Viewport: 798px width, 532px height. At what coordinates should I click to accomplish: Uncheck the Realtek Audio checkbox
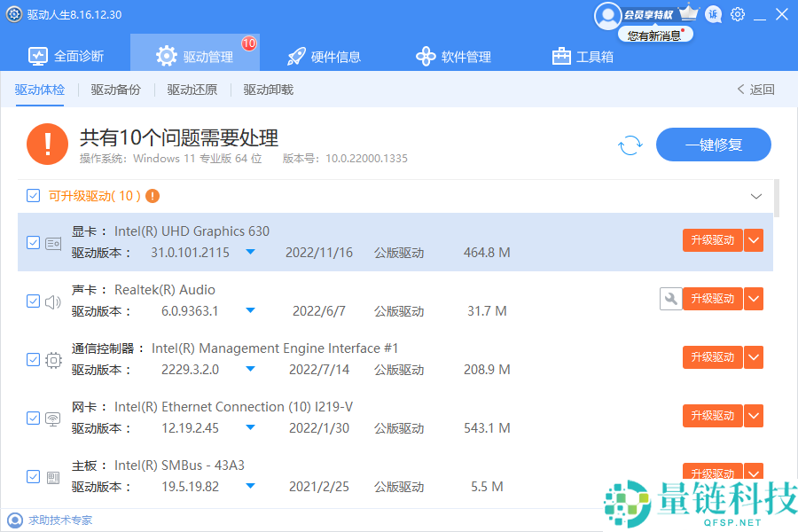(33, 301)
